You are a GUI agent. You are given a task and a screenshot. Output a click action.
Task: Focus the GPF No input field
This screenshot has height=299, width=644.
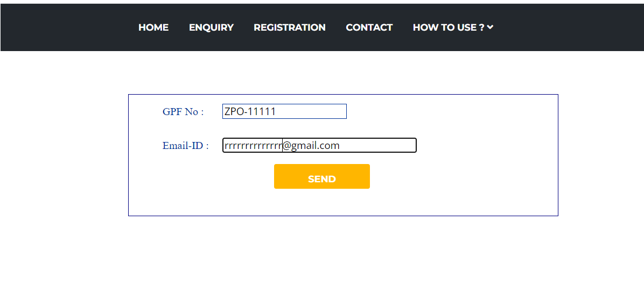pos(284,111)
